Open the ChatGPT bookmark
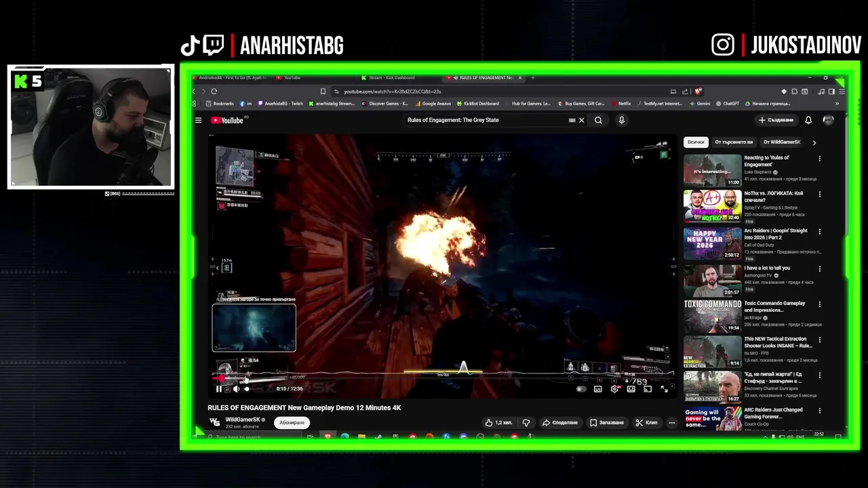 pos(727,104)
